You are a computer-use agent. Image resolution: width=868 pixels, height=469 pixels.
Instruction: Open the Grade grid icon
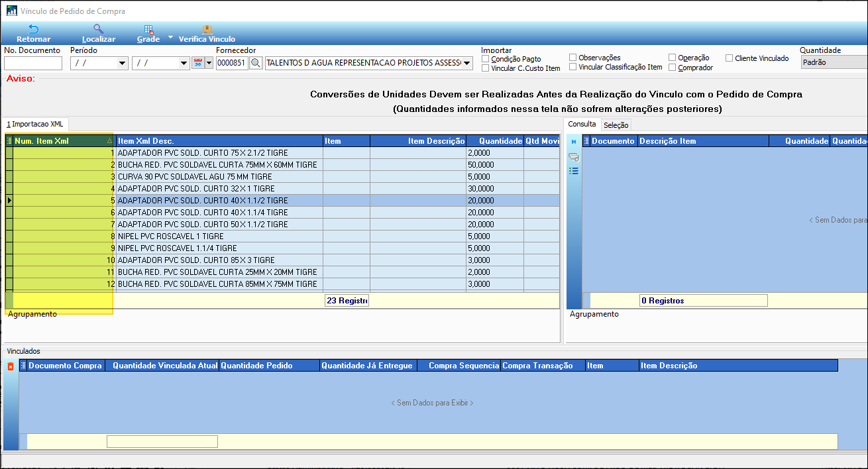pos(148,29)
